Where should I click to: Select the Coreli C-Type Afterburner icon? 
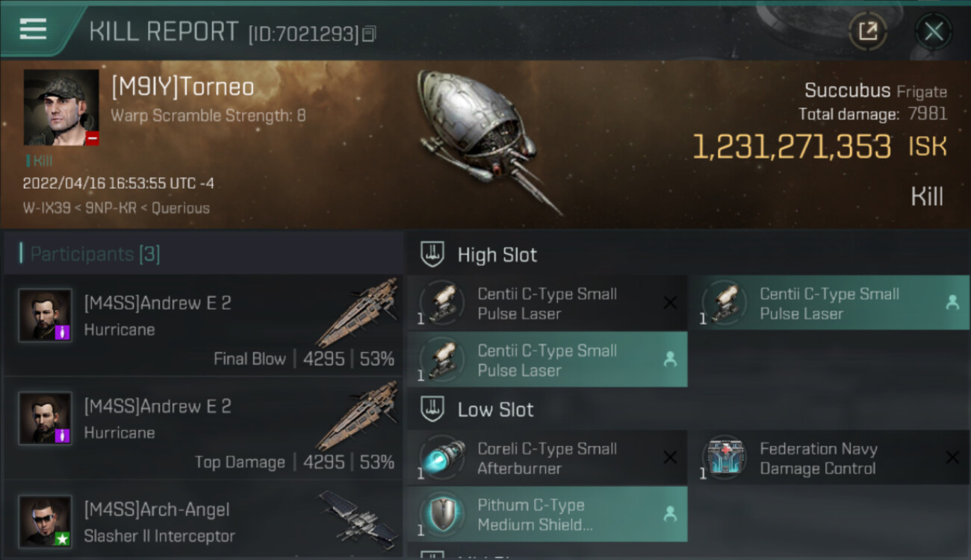pos(442,458)
